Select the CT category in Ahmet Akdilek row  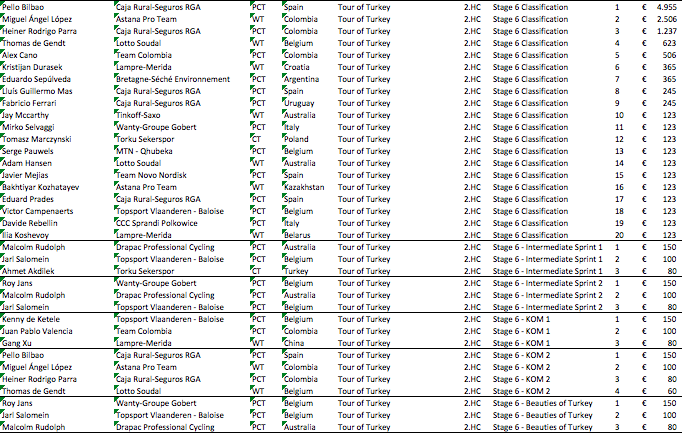tap(257, 271)
